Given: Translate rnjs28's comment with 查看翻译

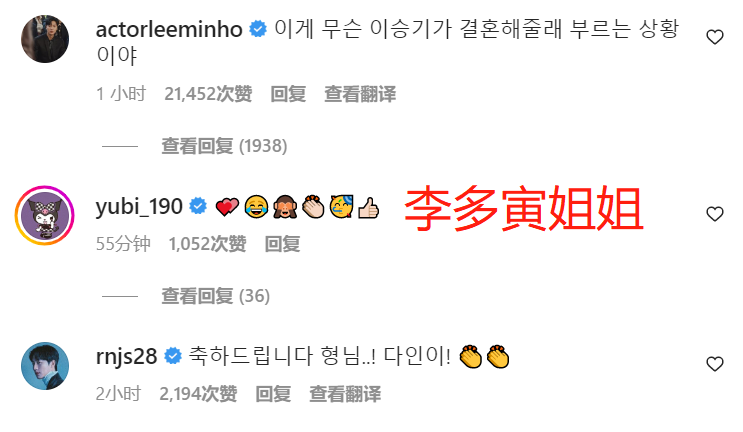Looking at the screenshot, I should coord(345,394).
